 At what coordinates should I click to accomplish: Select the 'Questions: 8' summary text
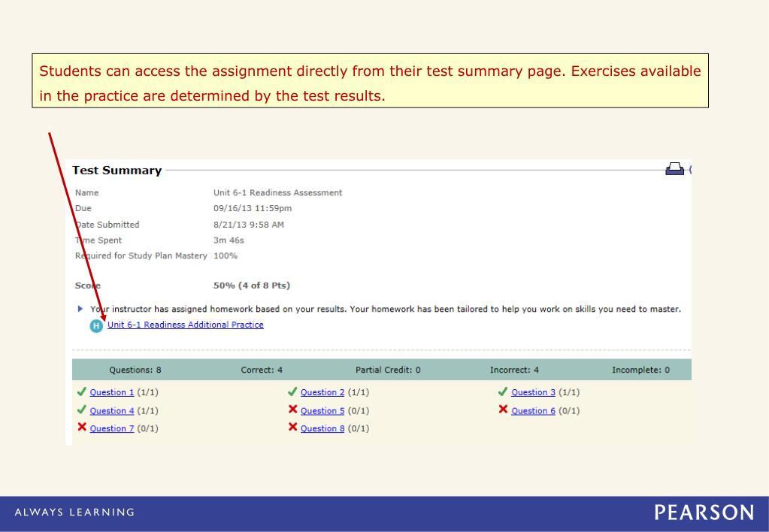(x=135, y=370)
